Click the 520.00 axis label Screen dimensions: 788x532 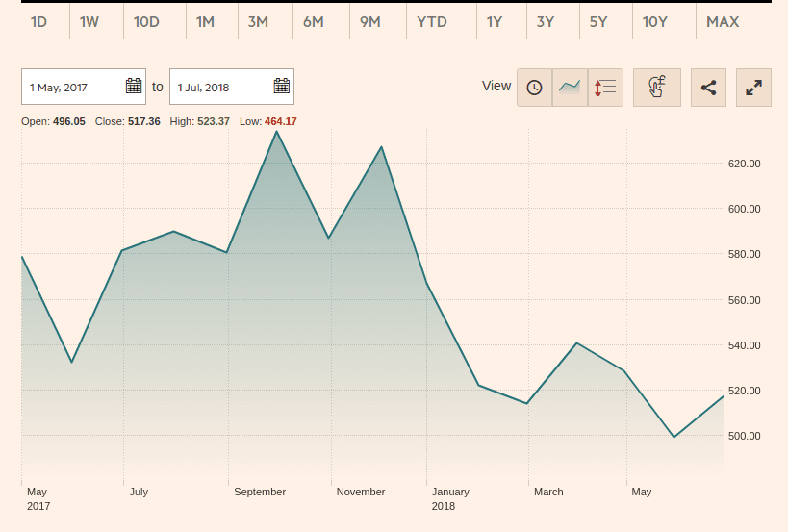click(745, 391)
